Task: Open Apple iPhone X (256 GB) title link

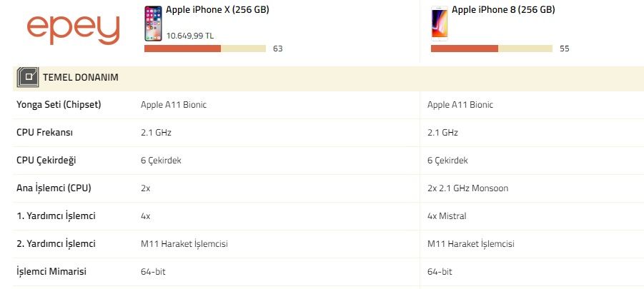Action: click(x=217, y=10)
